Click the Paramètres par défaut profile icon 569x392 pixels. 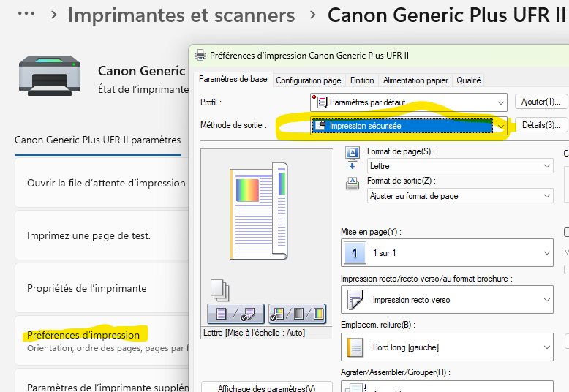pyautogui.click(x=321, y=102)
